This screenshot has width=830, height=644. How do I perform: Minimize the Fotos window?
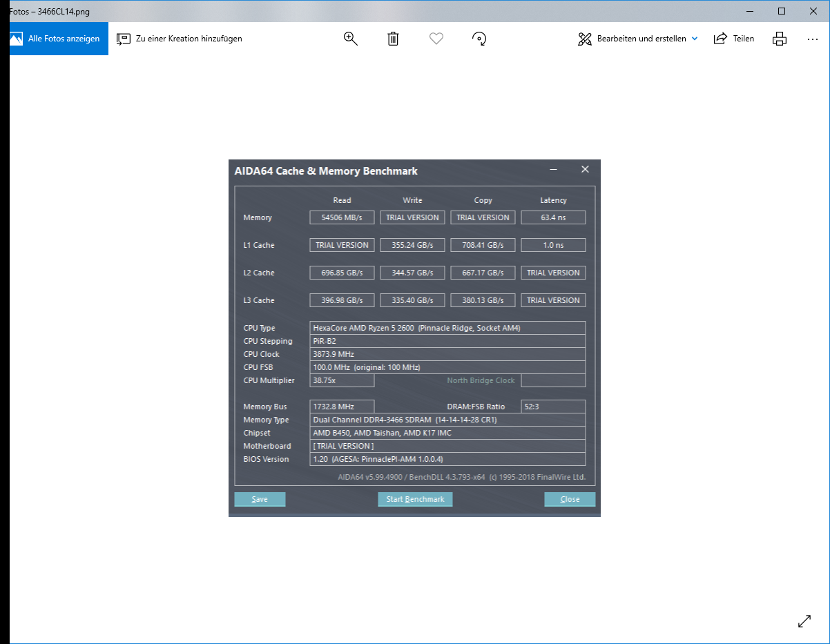pos(750,11)
